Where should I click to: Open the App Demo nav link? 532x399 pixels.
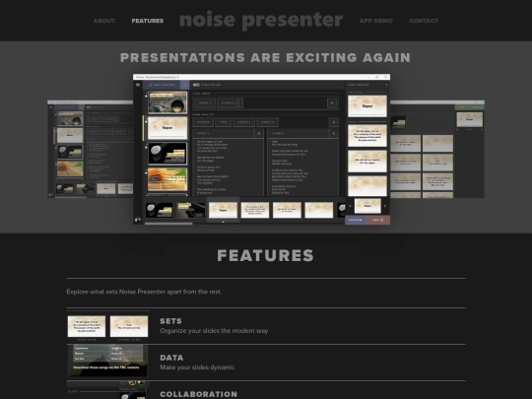tap(376, 21)
